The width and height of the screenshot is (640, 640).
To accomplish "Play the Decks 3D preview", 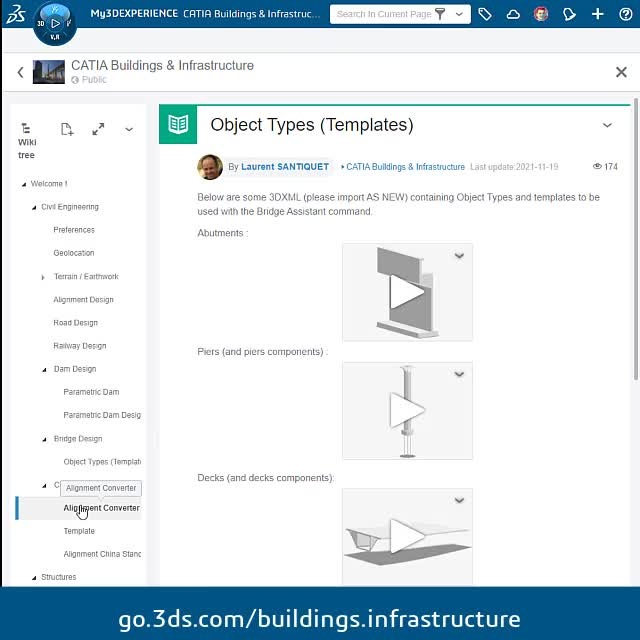I will [x=407, y=536].
